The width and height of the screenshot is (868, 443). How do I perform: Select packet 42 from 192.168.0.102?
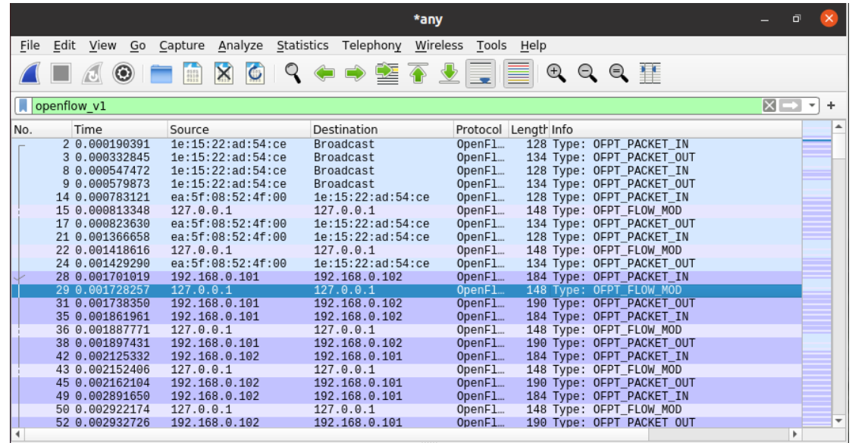407,357
